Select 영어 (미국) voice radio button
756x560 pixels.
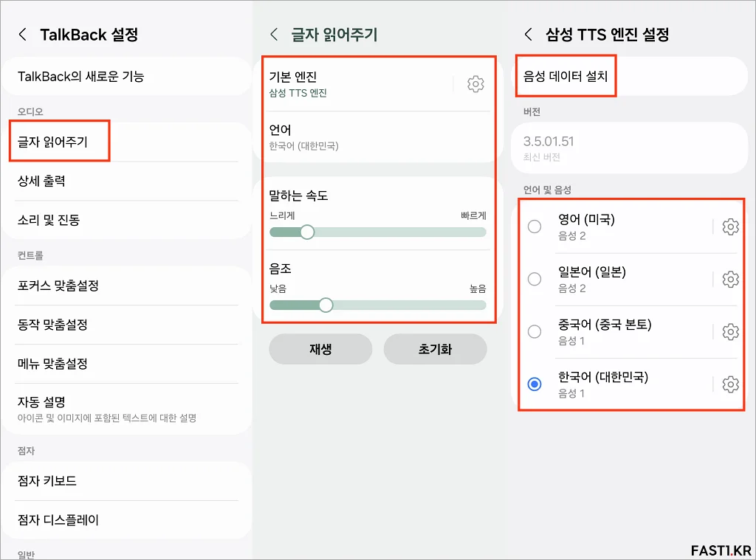click(x=535, y=227)
